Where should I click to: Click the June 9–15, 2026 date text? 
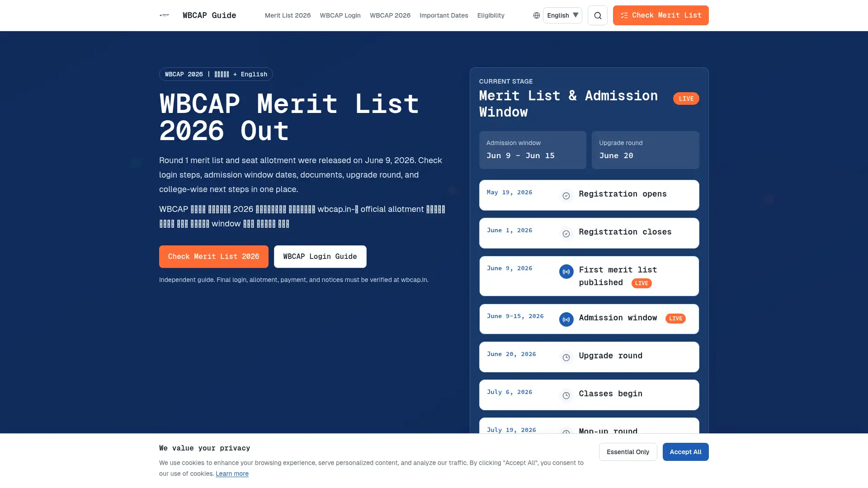click(x=515, y=316)
